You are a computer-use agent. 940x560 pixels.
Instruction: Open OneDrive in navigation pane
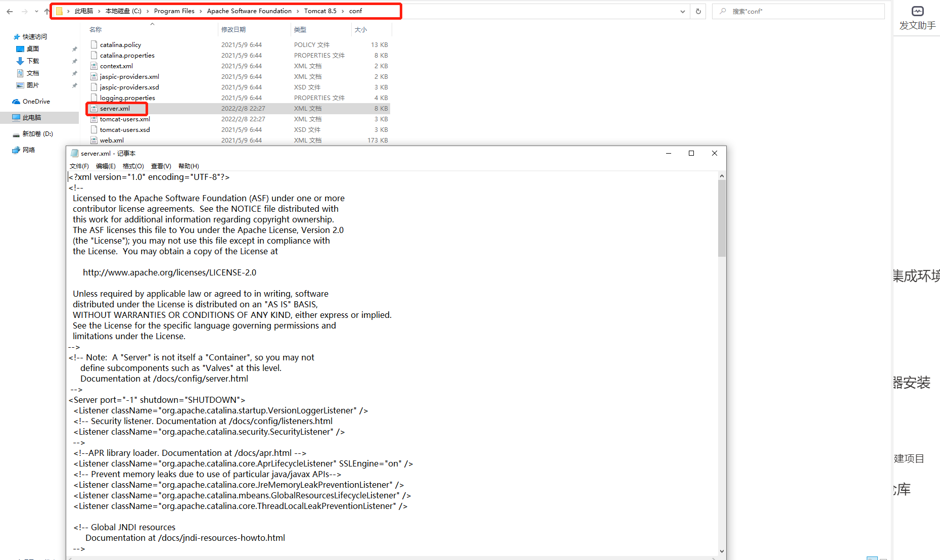[36, 102]
